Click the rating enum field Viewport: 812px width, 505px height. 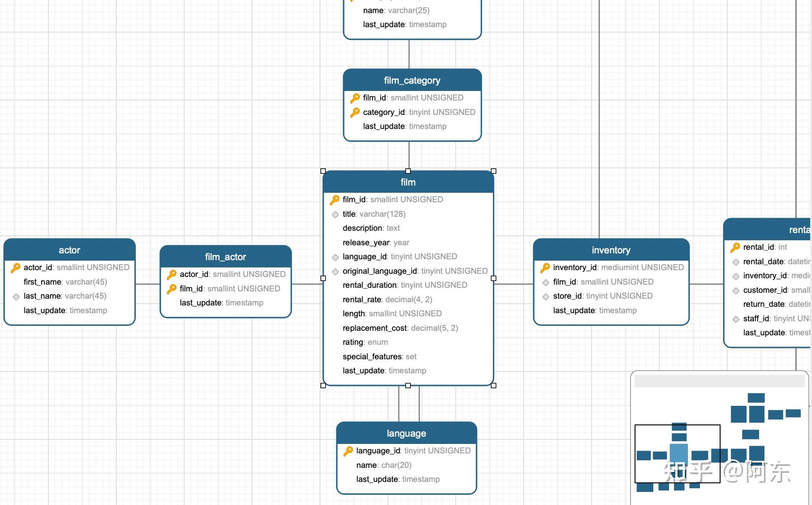(x=365, y=342)
